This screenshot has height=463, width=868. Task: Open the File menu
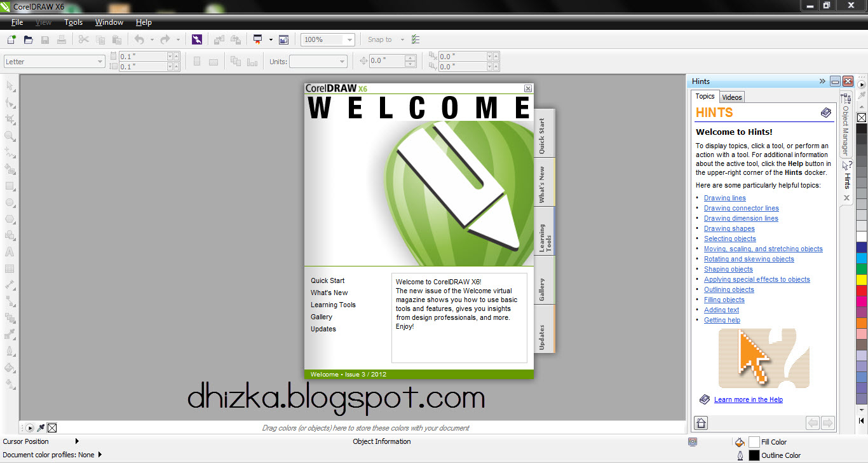[x=17, y=22]
